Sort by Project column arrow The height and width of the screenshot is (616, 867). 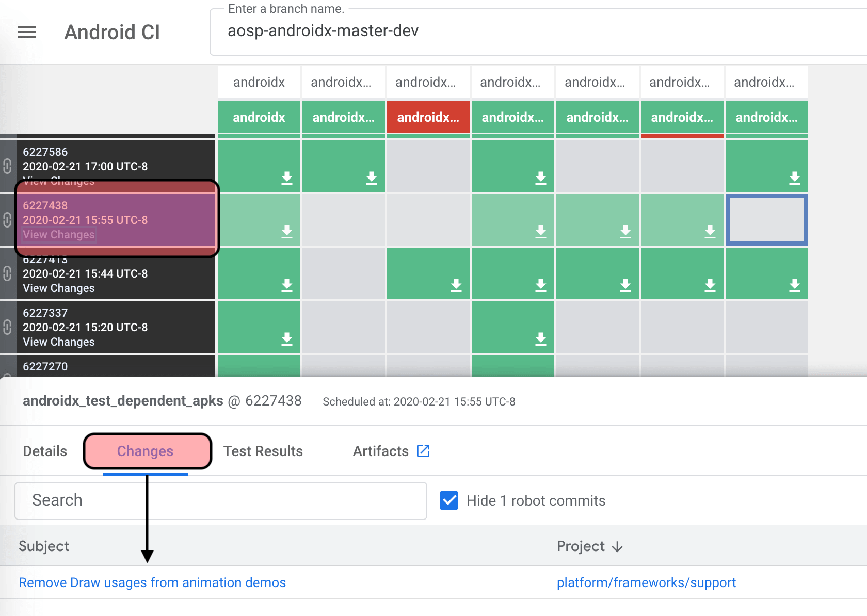click(x=617, y=547)
